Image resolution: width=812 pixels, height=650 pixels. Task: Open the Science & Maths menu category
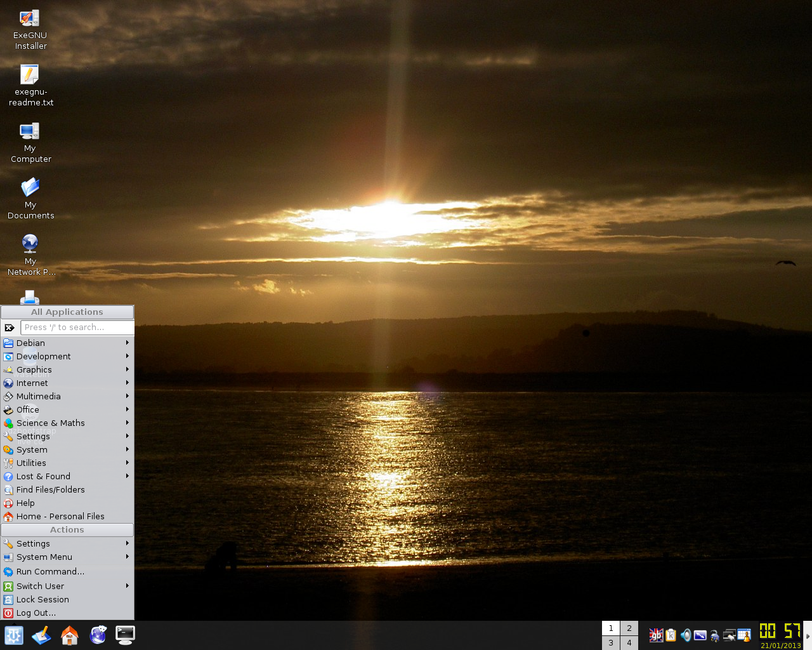(67, 423)
